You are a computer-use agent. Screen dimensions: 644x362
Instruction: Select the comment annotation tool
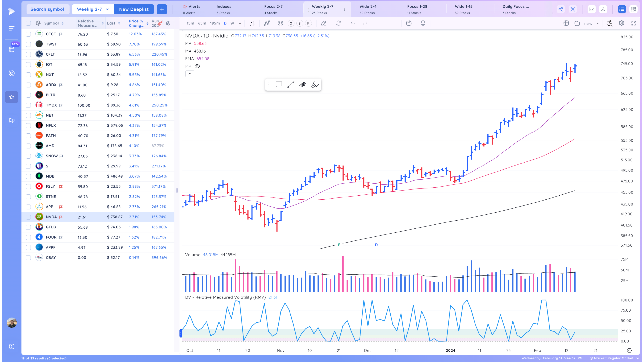click(279, 84)
